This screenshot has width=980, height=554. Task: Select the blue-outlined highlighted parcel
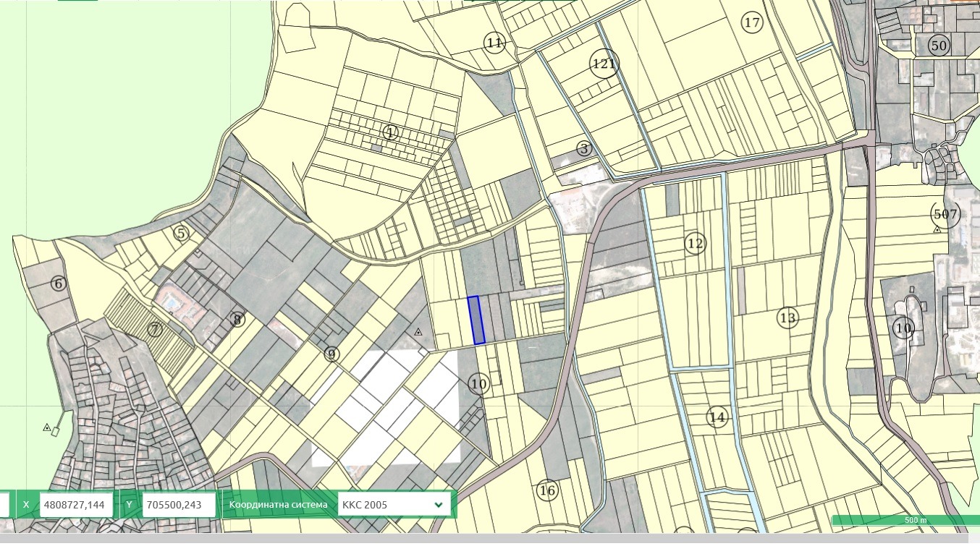point(476,320)
